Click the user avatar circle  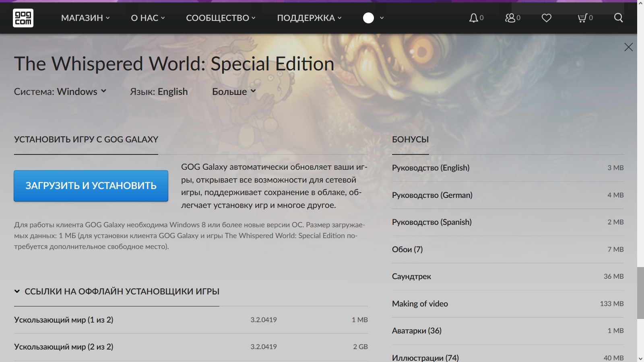tap(369, 18)
